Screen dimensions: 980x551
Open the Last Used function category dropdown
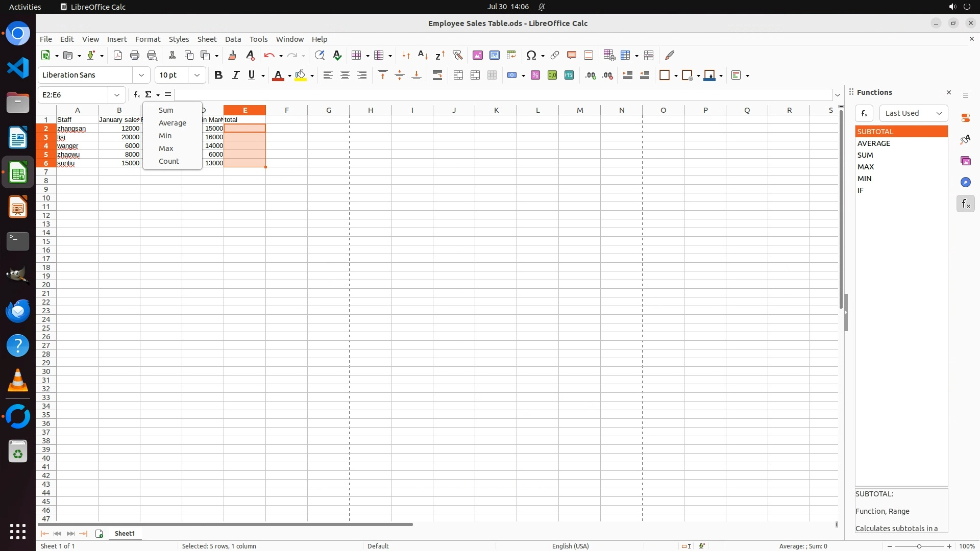click(x=913, y=113)
